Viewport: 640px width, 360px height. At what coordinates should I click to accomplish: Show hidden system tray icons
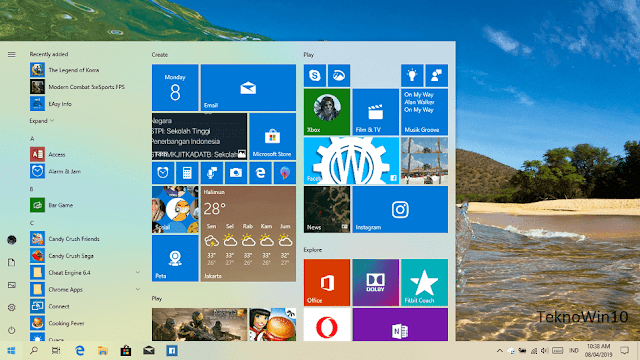pos(500,351)
